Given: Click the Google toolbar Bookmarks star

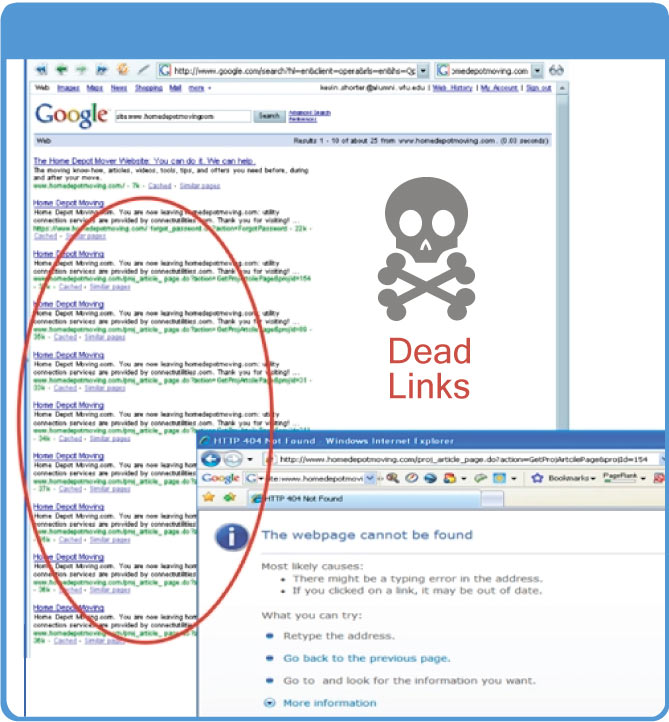Looking at the screenshot, I should [x=536, y=479].
